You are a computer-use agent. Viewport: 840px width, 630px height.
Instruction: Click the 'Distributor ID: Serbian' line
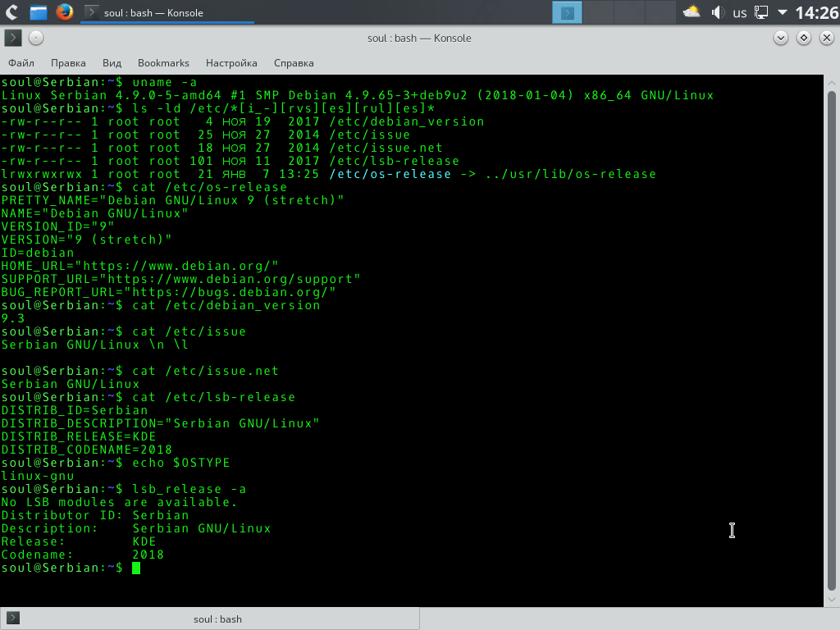point(95,515)
